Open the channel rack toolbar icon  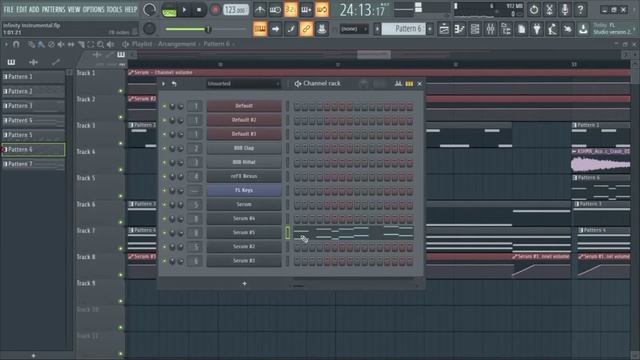coord(475,29)
